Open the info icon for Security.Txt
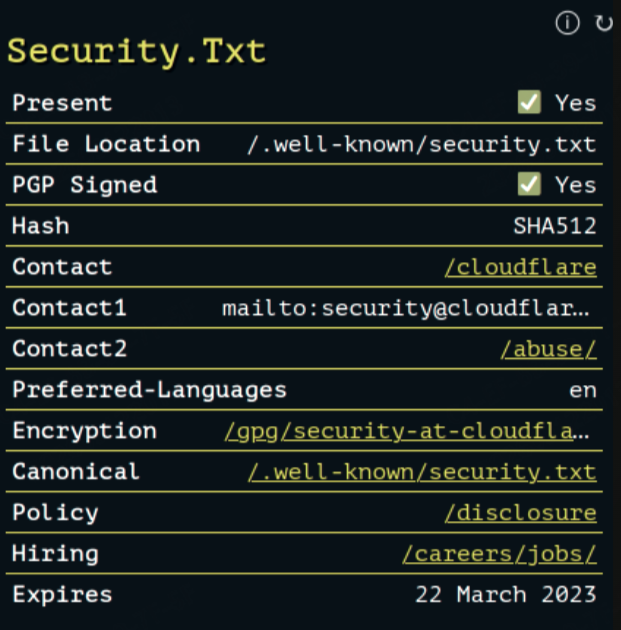Viewport: 621px width, 630px height. (x=567, y=22)
